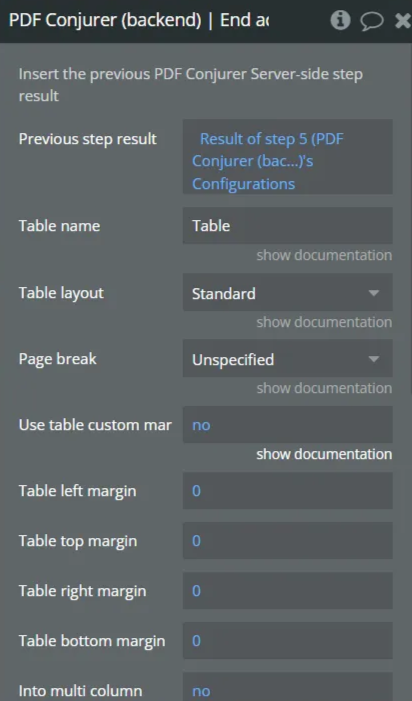Show documentation under Table name
The image size is (412, 701).
click(324, 255)
